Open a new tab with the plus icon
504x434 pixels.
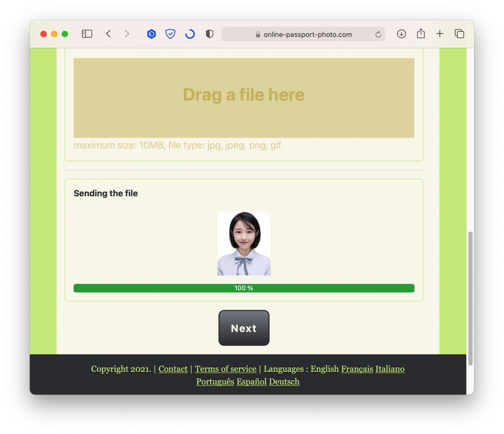coord(440,34)
